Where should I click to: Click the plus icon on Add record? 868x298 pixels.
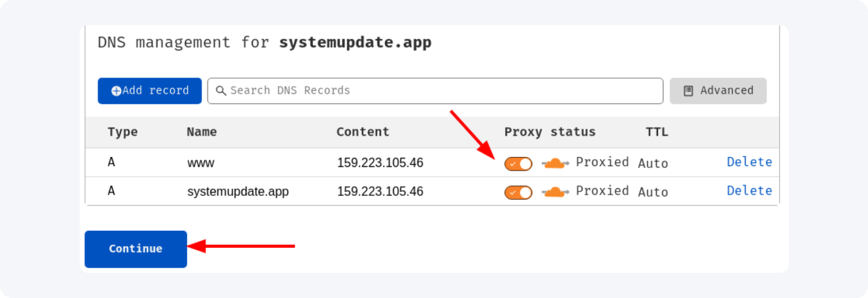tap(116, 91)
